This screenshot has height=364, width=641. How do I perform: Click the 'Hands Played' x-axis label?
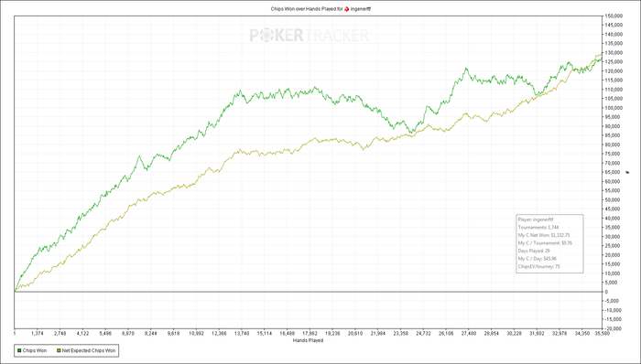point(309,340)
